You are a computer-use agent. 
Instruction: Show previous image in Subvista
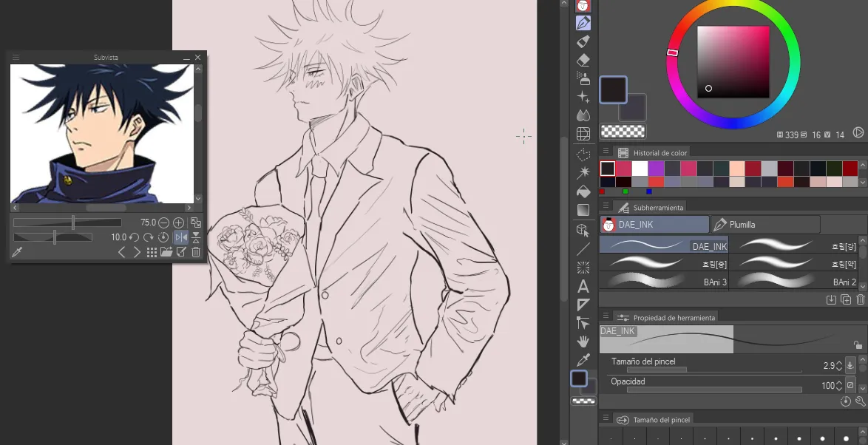(122, 252)
